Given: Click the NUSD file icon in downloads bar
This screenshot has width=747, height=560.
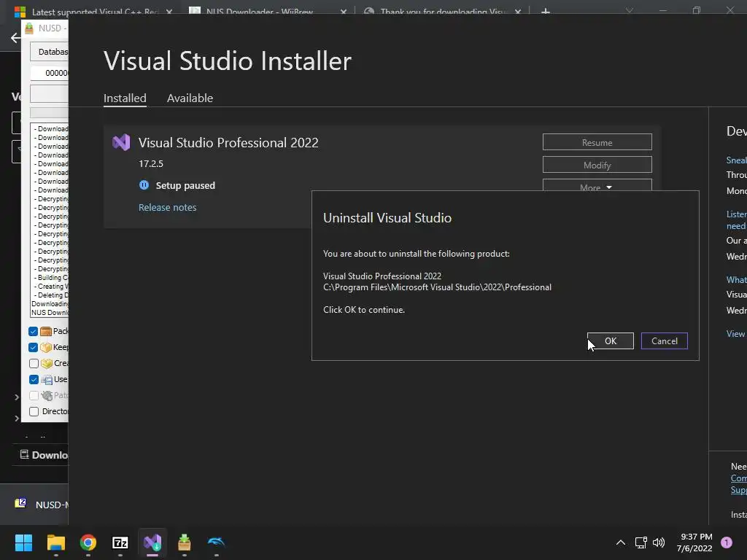Looking at the screenshot, I should point(20,503).
